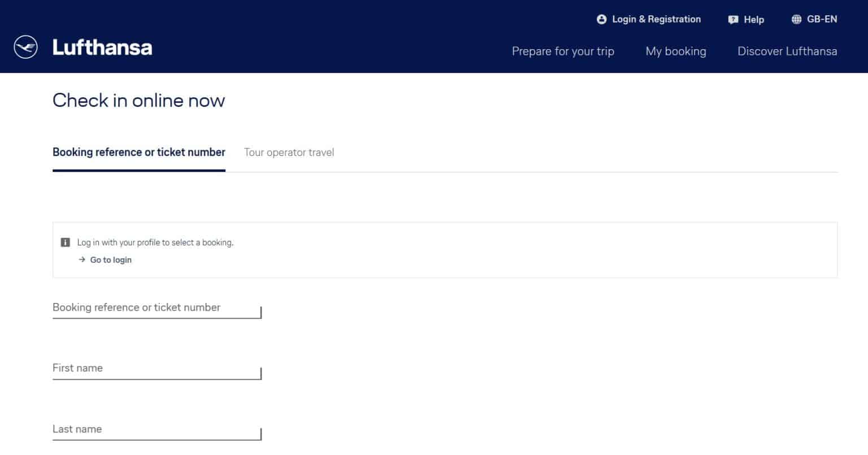Click the Lufthansa crane logo icon
868x455 pixels.
(25, 47)
